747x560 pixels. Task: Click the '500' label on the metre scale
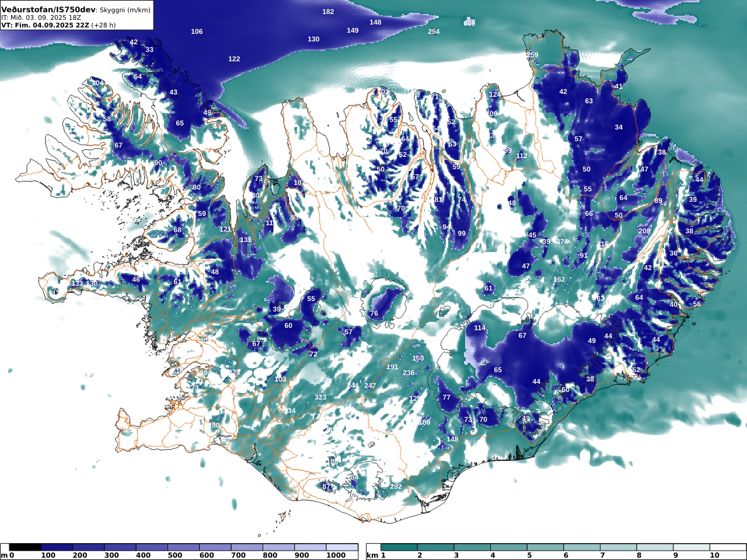(175, 556)
